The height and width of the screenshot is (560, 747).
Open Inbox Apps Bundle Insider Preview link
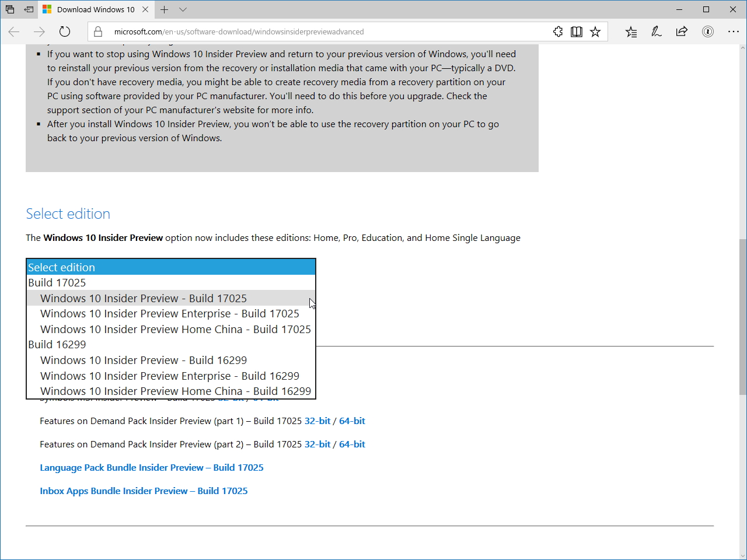click(144, 491)
